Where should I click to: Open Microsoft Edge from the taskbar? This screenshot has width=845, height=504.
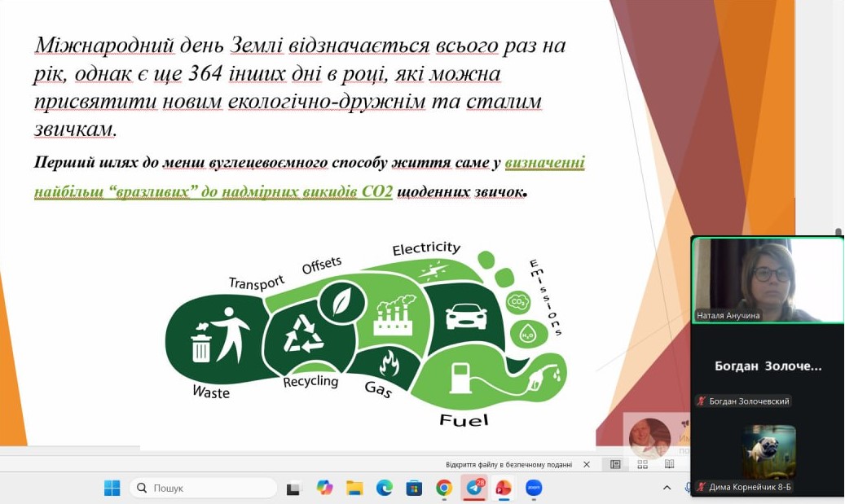pyautogui.click(x=384, y=488)
